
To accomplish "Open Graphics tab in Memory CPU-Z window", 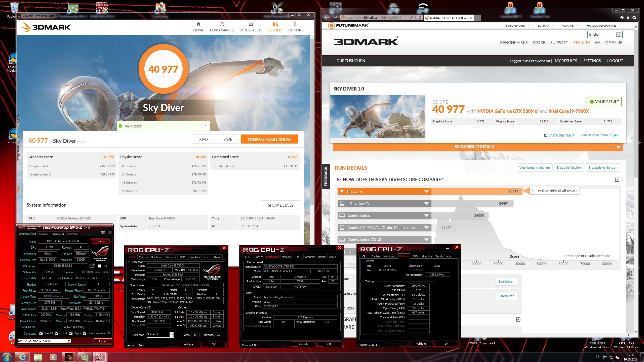I will tap(427, 256).
